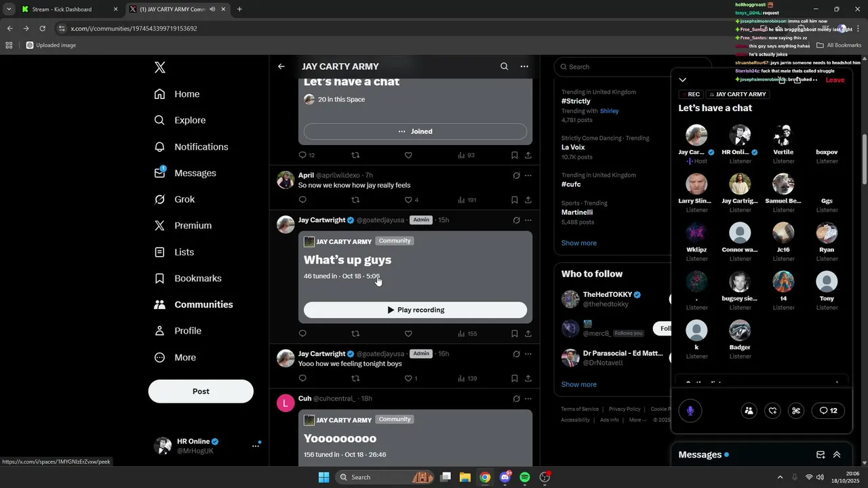Bookmark the Let's have a chat post
868x488 pixels.
pos(515,155)
